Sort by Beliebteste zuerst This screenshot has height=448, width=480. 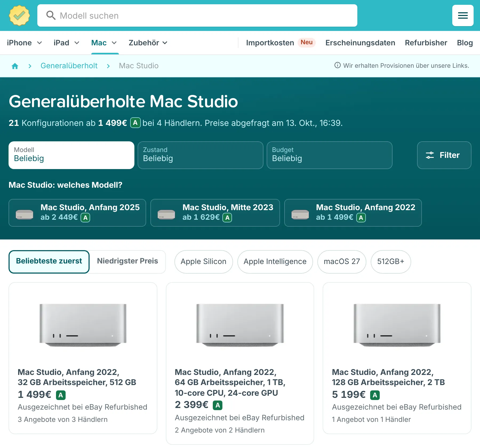click(x=49, y=262)
